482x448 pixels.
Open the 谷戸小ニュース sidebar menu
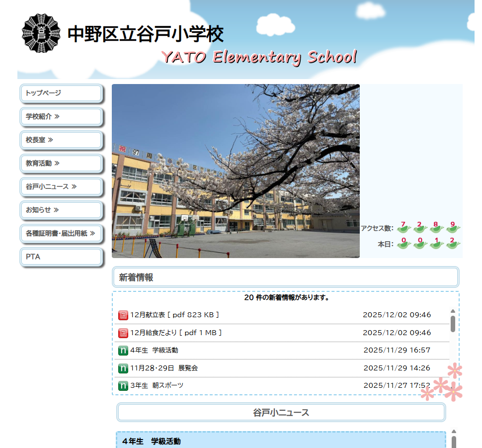[61, 187]
